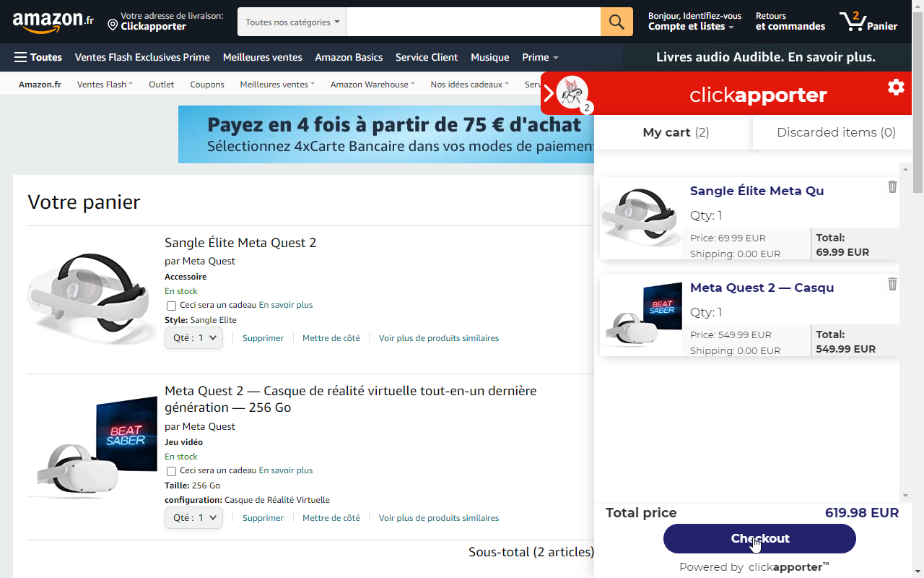Expand 'Meilleures ventes' secondary nav dropdown
This screenshot has height=578, width=924.
click(x=277, y=85)
